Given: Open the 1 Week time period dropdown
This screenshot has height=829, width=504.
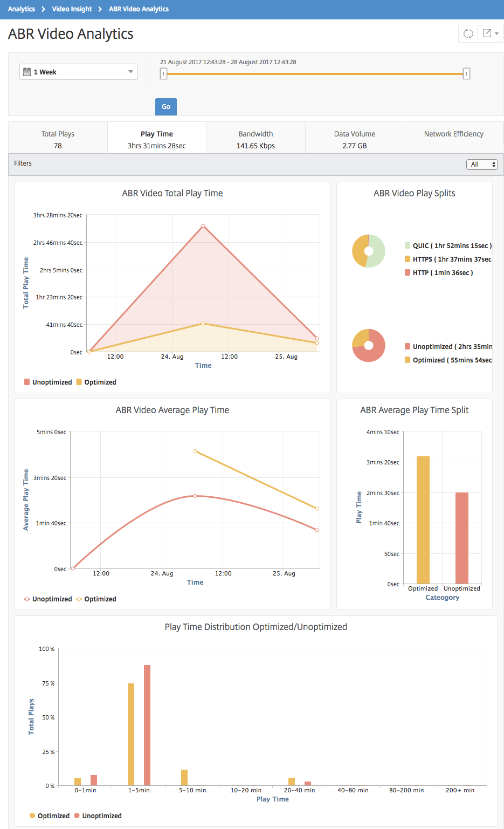Looking at the screenshot, I should tap(79, 72).
